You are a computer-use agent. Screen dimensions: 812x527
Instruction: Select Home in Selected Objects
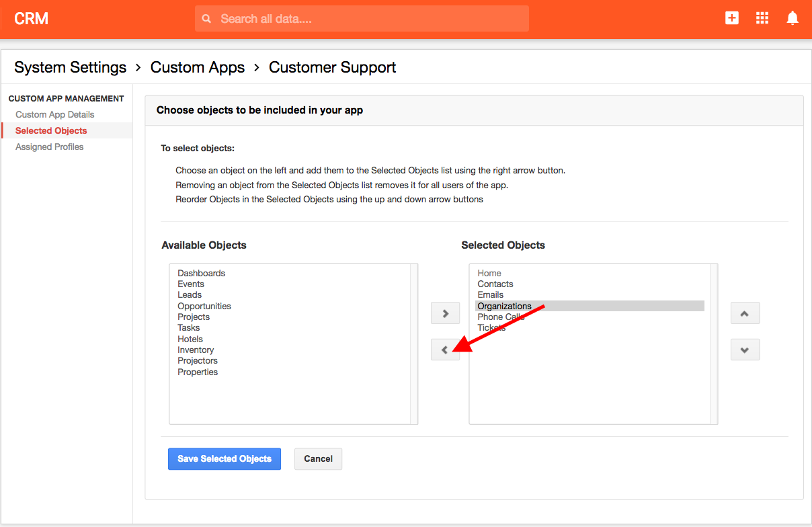tap(489, 273)
